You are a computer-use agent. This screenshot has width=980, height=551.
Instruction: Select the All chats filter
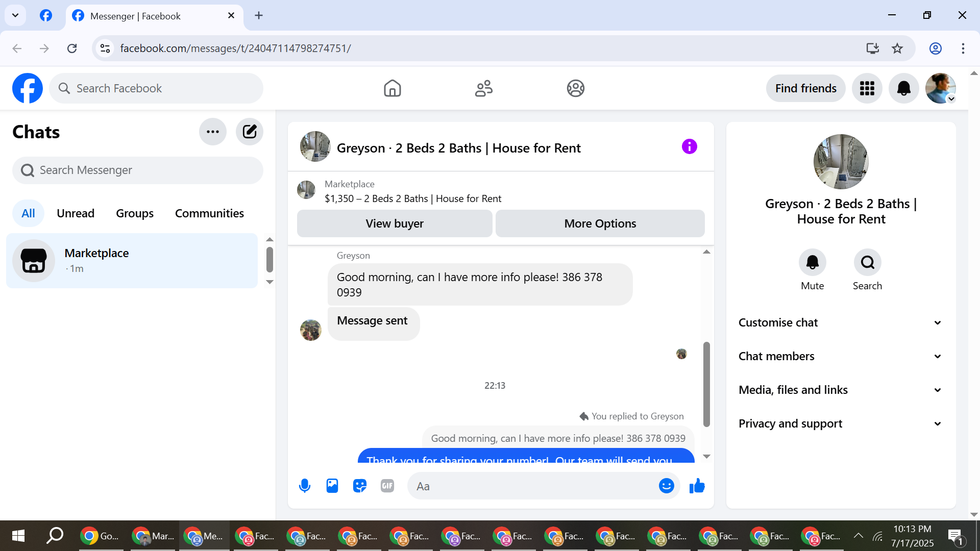29,213
